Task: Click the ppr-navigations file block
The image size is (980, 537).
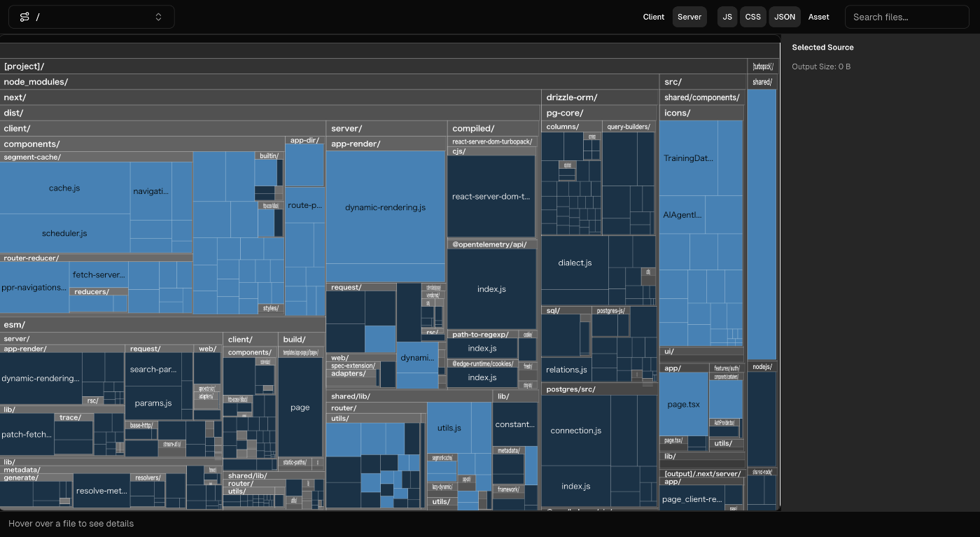Action: pos(34,287)
